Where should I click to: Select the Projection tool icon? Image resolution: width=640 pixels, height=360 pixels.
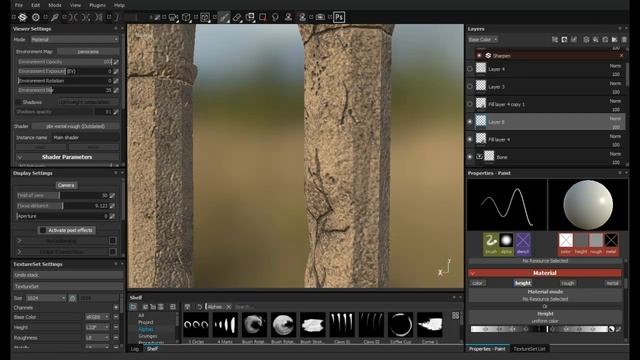tap(250, 17)
